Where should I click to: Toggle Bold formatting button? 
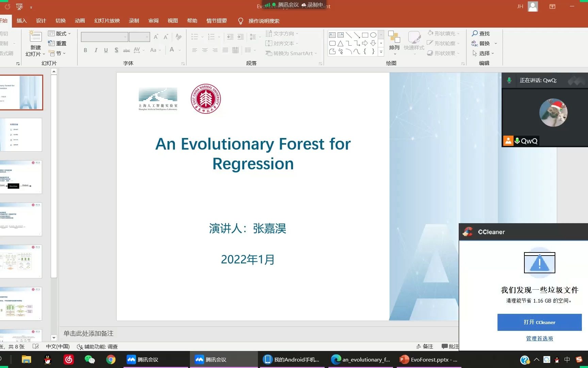coord(85,50)
